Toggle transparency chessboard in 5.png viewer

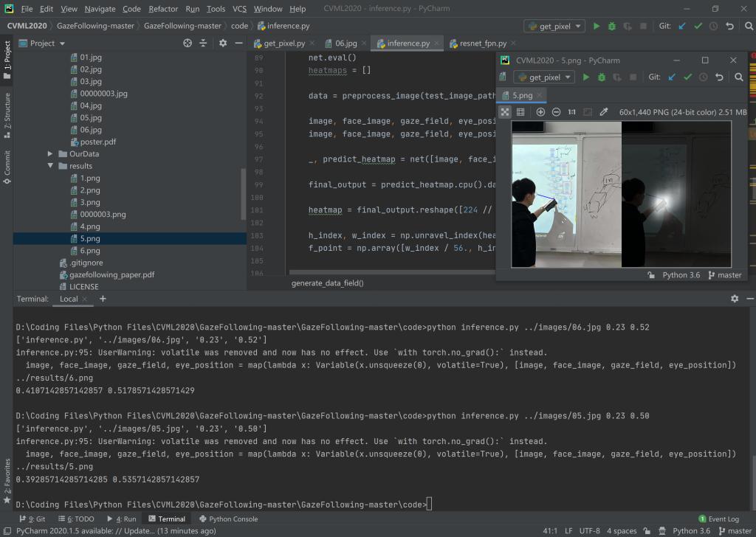(x=505, y=112)
